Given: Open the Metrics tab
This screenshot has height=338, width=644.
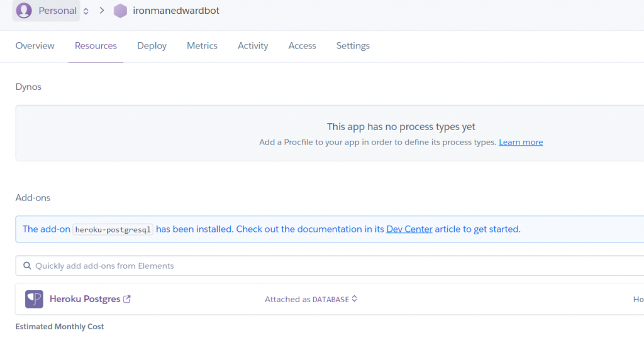Looking at the screenshot, I should point(202,45).
